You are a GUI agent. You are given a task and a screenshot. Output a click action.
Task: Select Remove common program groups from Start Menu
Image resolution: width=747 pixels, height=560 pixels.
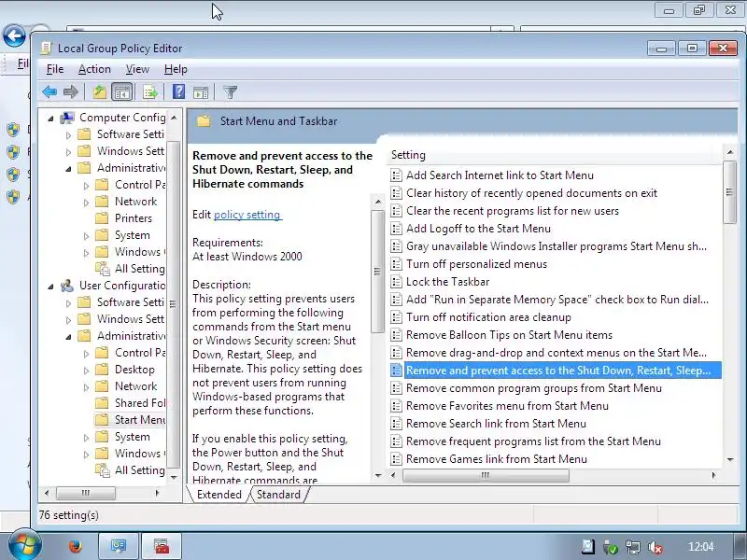pos(533,388)
